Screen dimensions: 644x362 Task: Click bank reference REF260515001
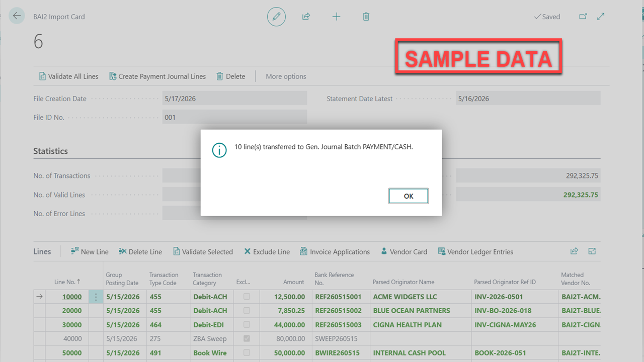tap(338, 297)
